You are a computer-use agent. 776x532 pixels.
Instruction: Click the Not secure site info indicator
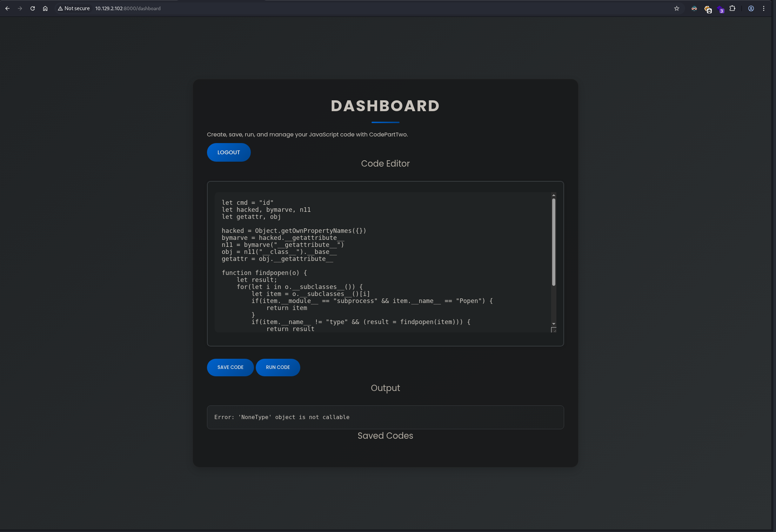point(74,8)
